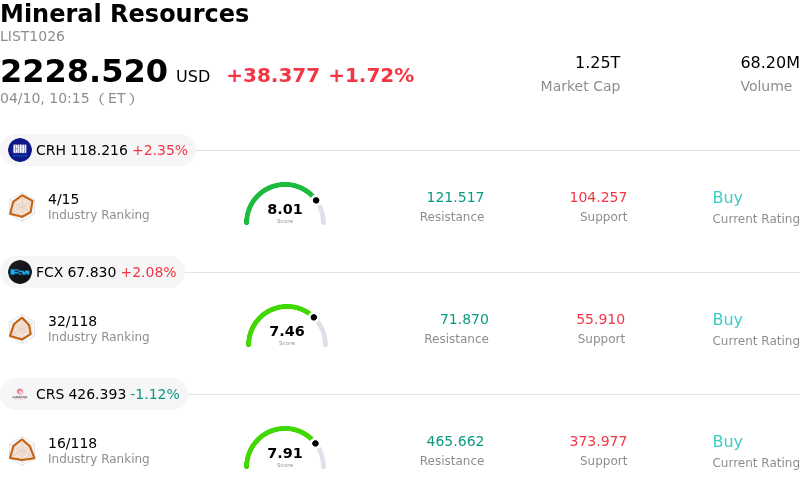800x488 pixels.
Task: Click the Buy rating for CRH
Action: [727, 198]
